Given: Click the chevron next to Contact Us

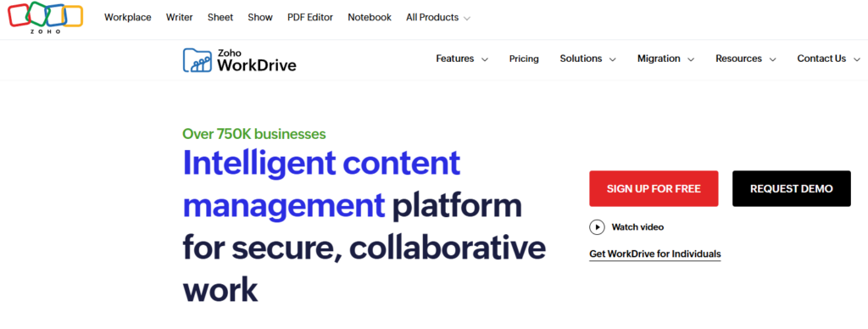Looking at the screenshot, I should [857, 60].
